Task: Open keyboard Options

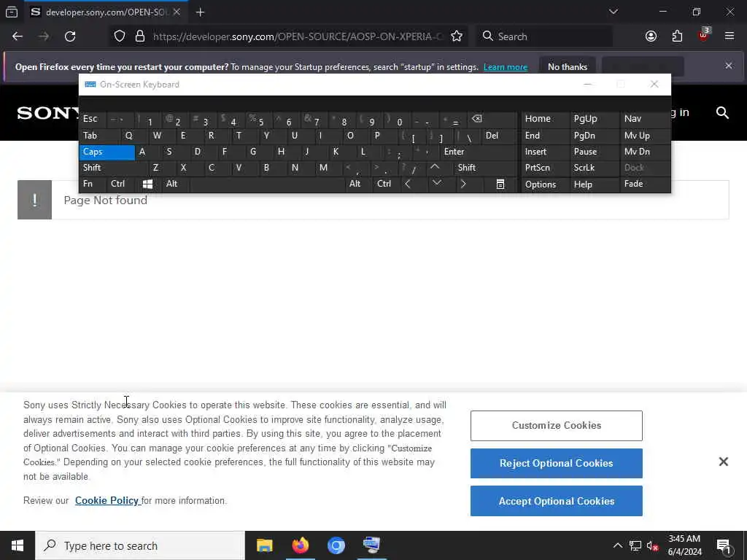Action: (x=545, y=184)
